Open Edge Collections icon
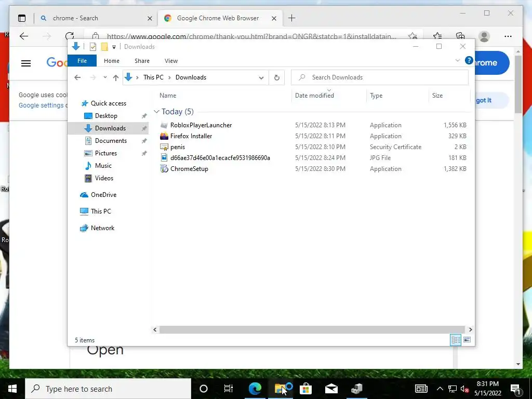This screenshot has width=532, height=399. [460, 36]
